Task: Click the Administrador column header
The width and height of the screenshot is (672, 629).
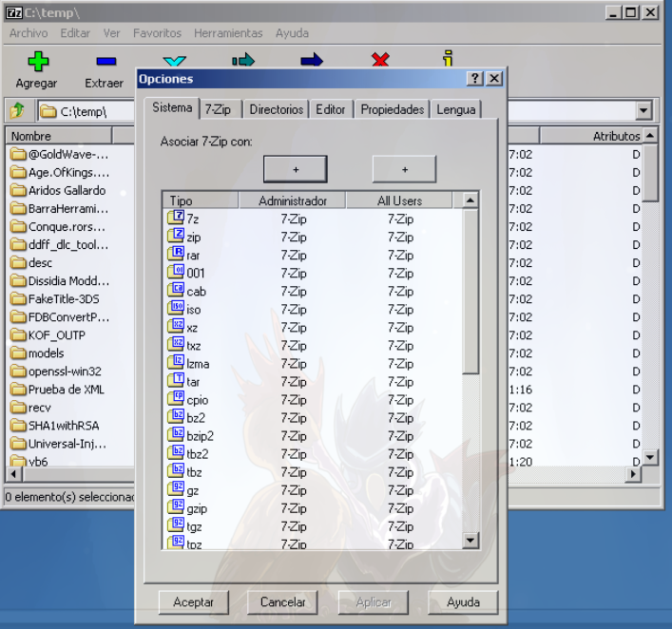Action: (x=293, y=200)
